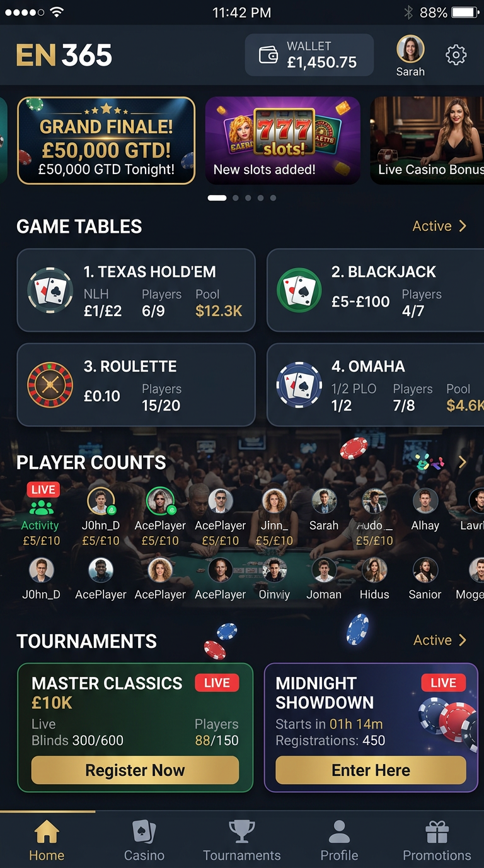The image size is (484, 868).
Task: Open Grand Finale £50,000 GTD banner
Action: pyautogui.click(x=106, y=140)
